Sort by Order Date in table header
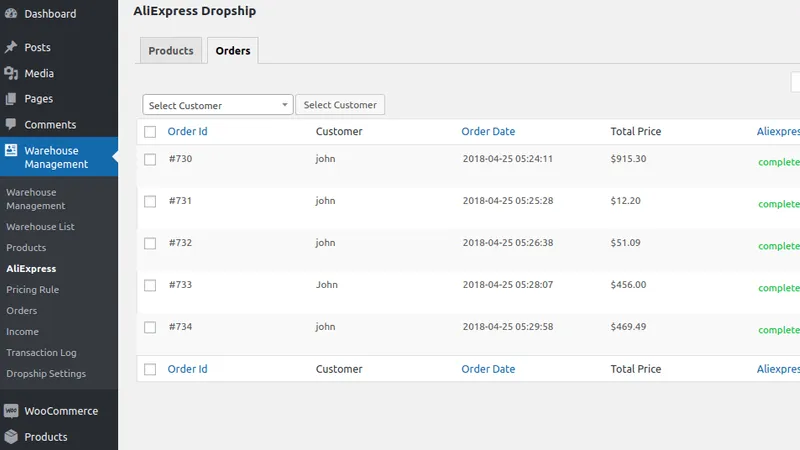Viewport: 800px width, 450px height. 488,131
